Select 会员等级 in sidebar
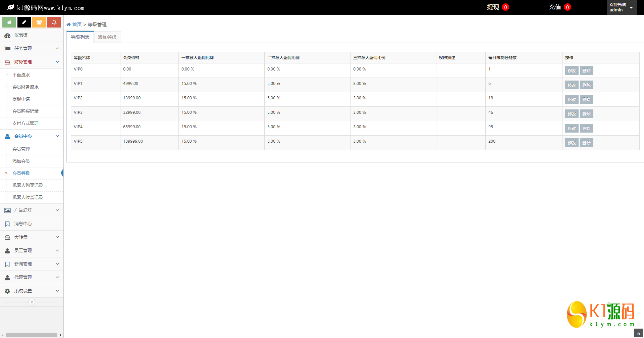This screenshot has width=644, height=338. coord(21,173)
